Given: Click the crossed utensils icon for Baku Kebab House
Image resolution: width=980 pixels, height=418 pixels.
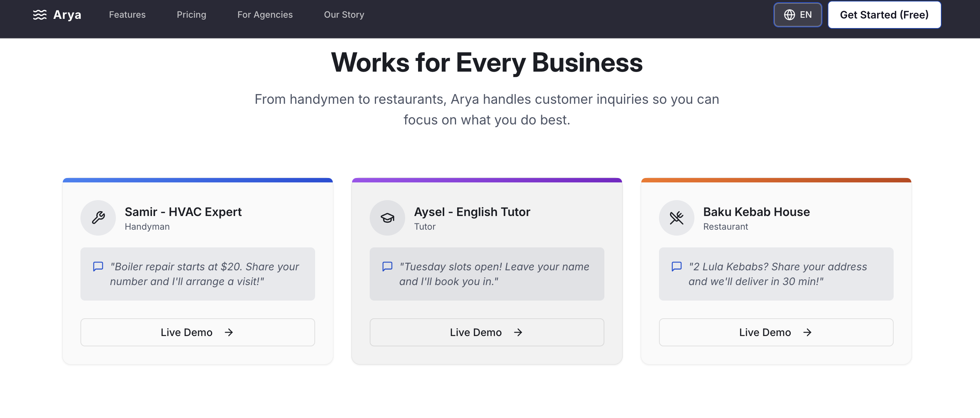Looking at the screenshot, I should 676,217.
